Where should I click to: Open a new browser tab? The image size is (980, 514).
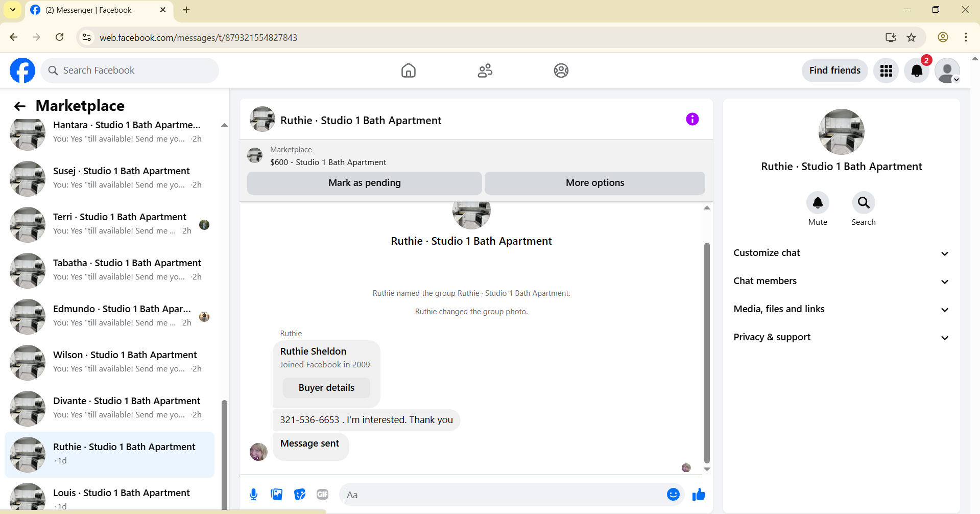click(186, 10)
